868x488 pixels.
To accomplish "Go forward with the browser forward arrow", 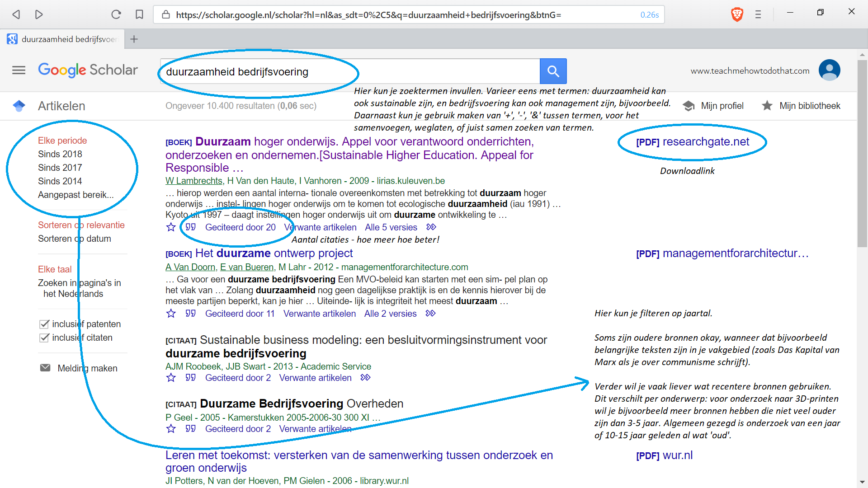I will pos(39,14).
